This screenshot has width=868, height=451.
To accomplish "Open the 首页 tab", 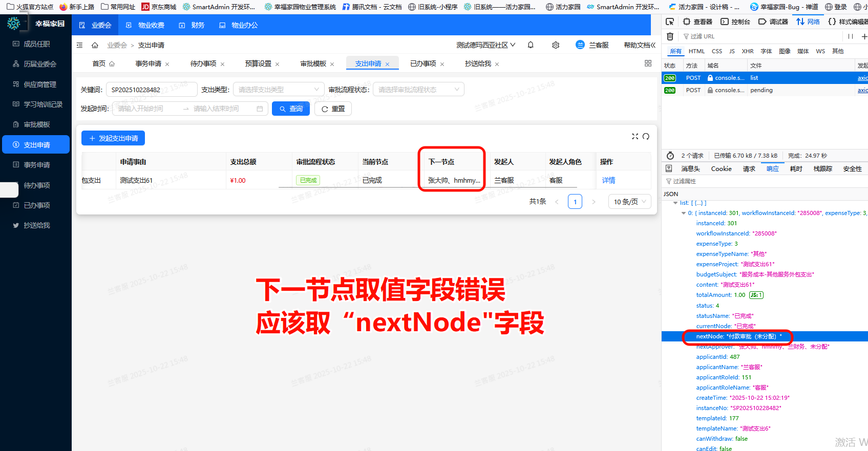I will pos(103,63).
